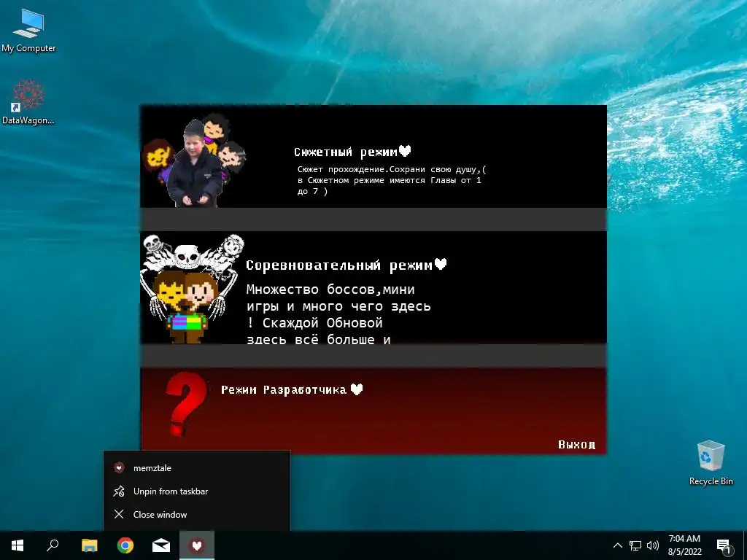Choose Unpin from taskbar
Viewport: 747px width, 560px height.
coord(197,491)
